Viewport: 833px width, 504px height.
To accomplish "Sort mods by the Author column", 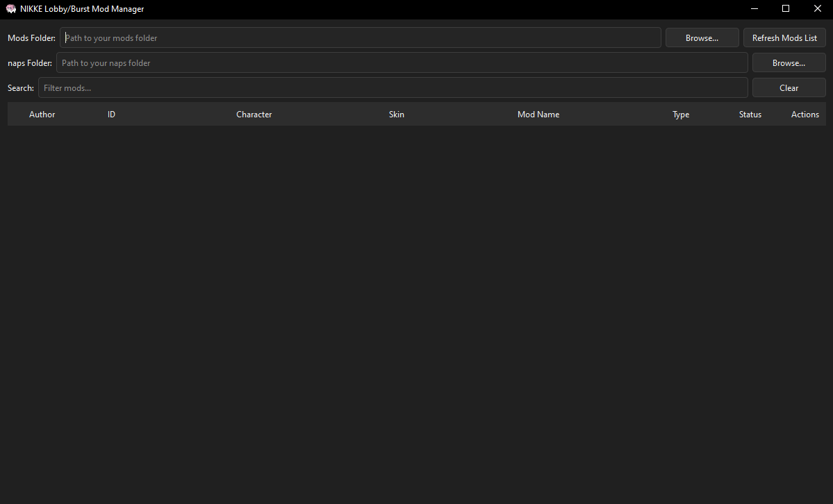I will coord(42,114).
